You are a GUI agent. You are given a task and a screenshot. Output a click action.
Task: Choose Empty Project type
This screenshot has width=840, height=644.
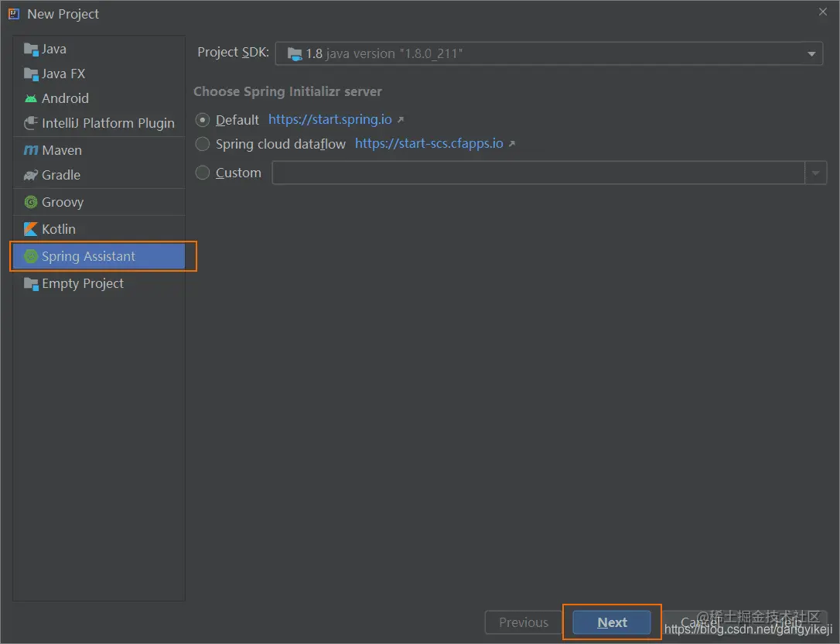(x=99, y=283)
